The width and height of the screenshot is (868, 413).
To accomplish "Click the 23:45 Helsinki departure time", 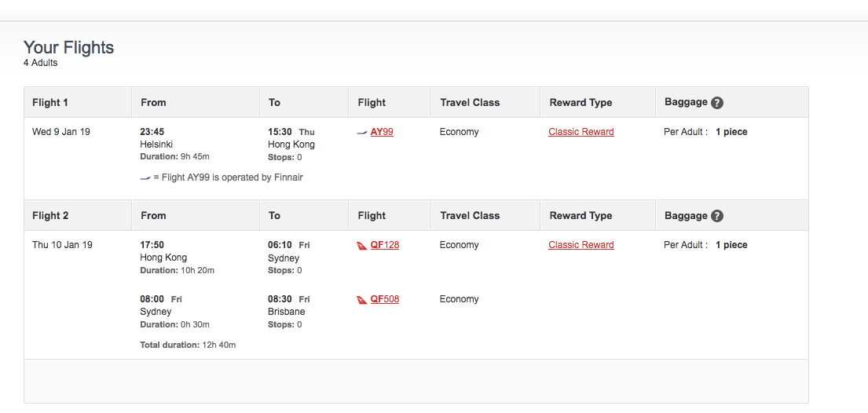I will (x=152, y=132).
